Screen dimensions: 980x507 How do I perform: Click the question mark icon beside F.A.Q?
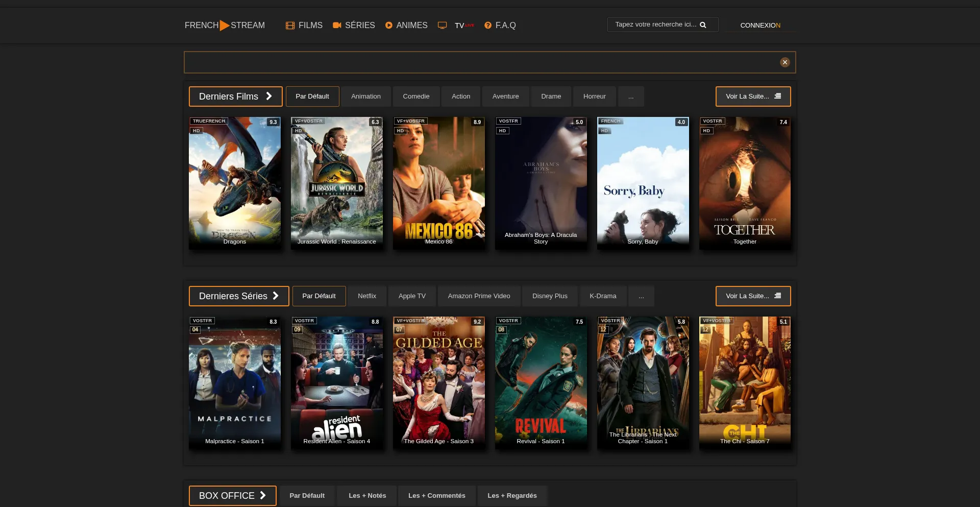click(x=488, y=25)
